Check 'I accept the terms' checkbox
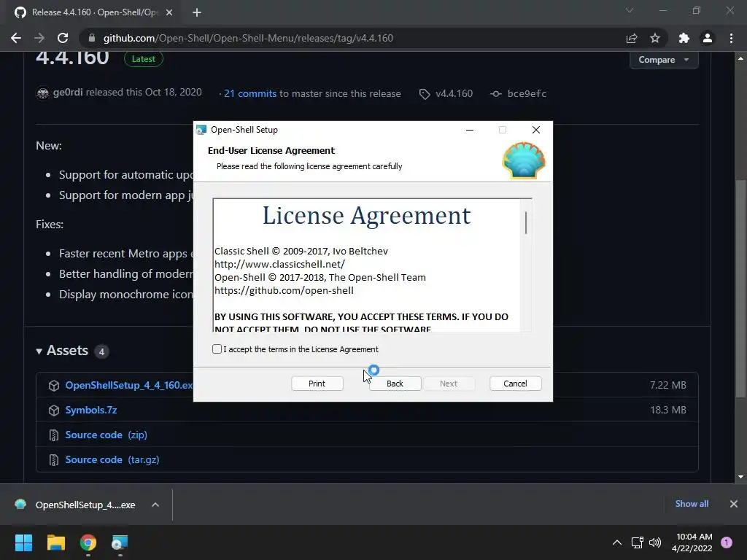Image resolution: width=747 pixels, height=560 pixels. tap(217, 349)
